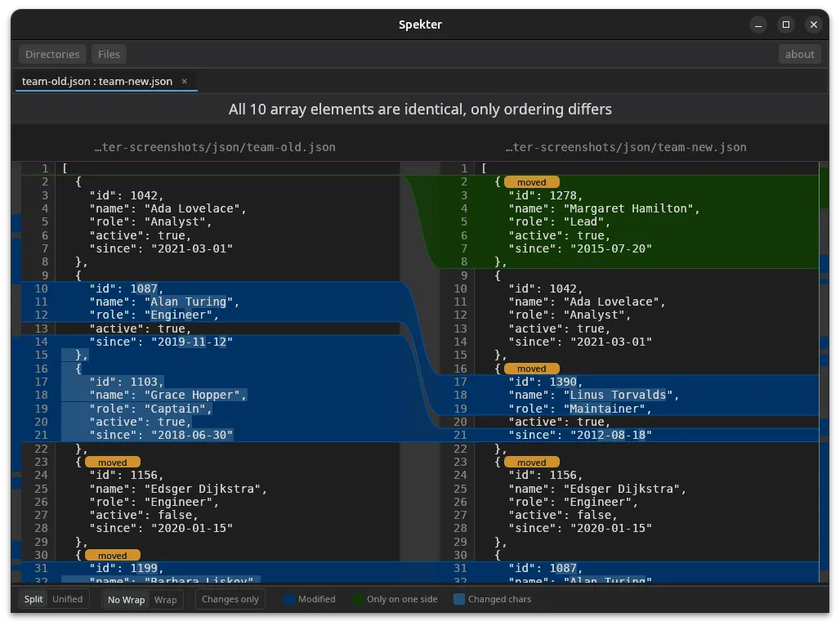Click "role": "Analyst" in right pane
The image size is (840, 626).
pyautogui.click(x=570, y=315)
